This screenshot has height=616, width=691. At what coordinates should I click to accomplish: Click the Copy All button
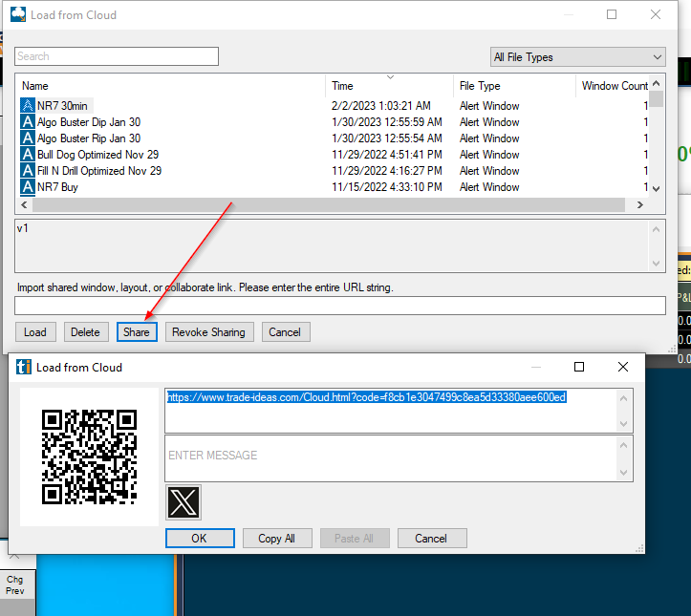pos(277,538)
